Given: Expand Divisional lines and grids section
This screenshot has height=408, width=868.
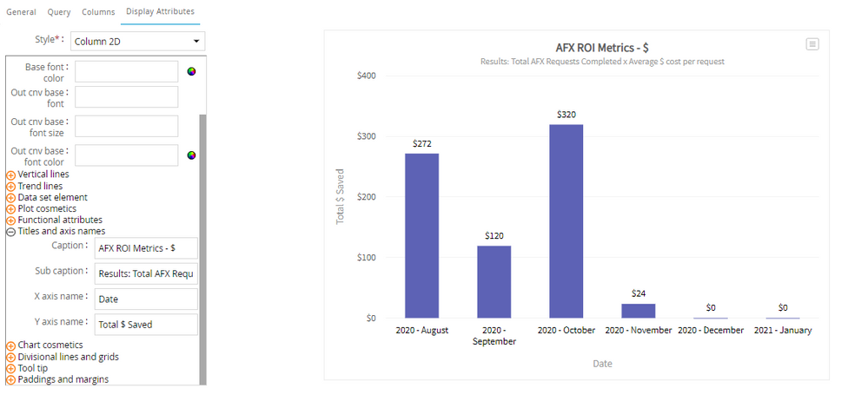Looking at the screenshot, I should click(x=11, y=357).
